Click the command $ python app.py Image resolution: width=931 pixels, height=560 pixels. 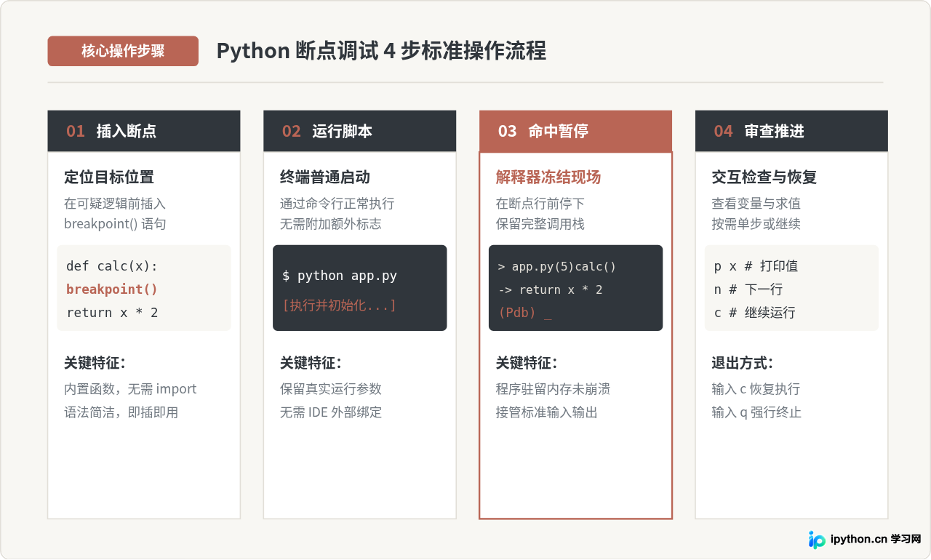click(x=340, y=276)
